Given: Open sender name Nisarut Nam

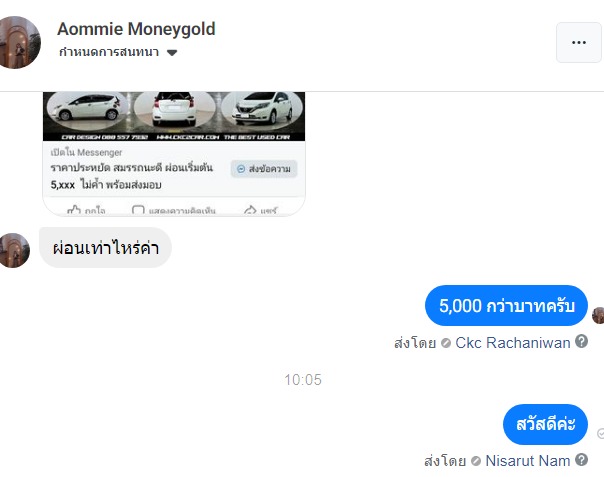Looking at the screenshot, I should pyautogui.click(x=527, y=461).
